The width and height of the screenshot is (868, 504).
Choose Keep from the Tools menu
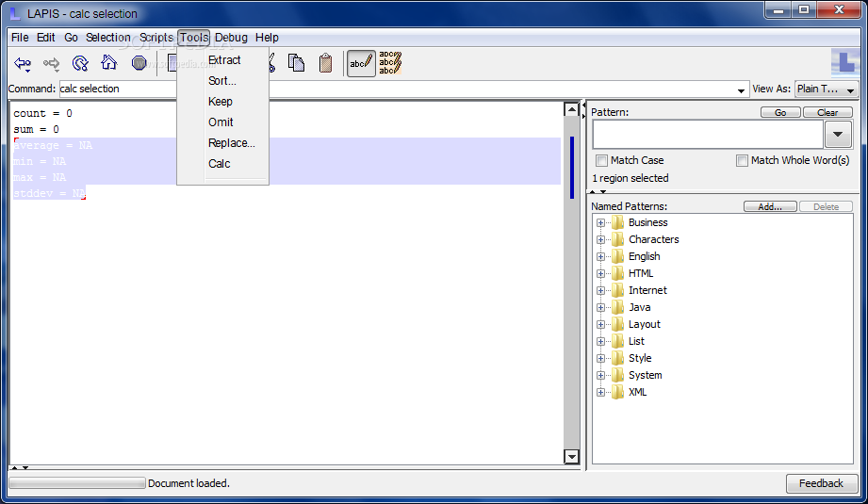click(221, 102)
